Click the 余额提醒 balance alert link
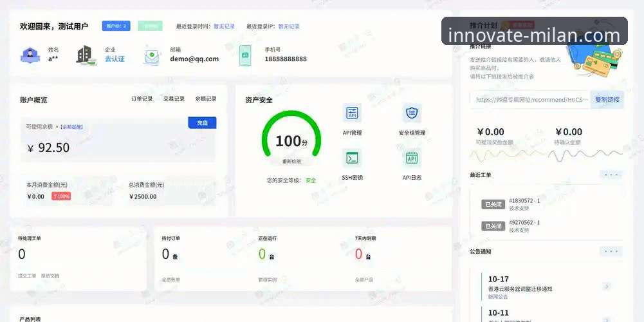Screen dimensions: 644x322 click(71, 127)
